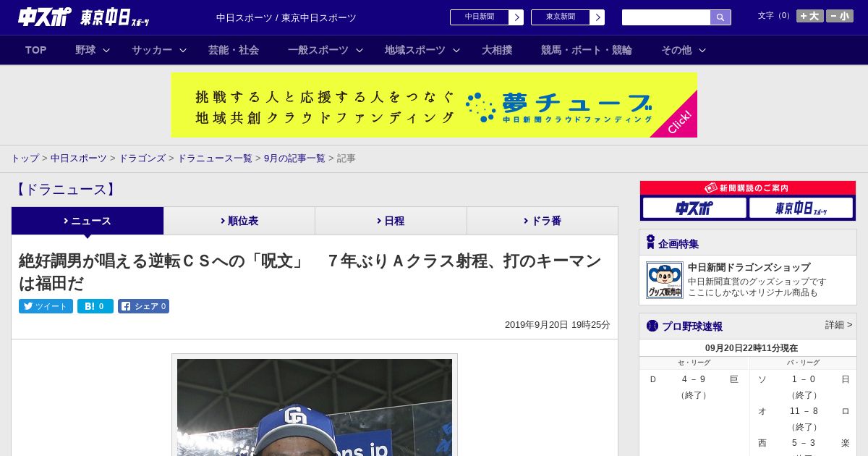This screenshot has height=456, width=868.
Task: Increase font size with +大 button
Action: (810, 16)
